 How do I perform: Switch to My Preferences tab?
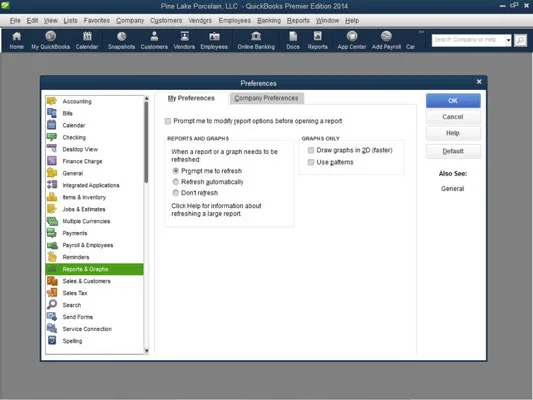coord(191,98)
